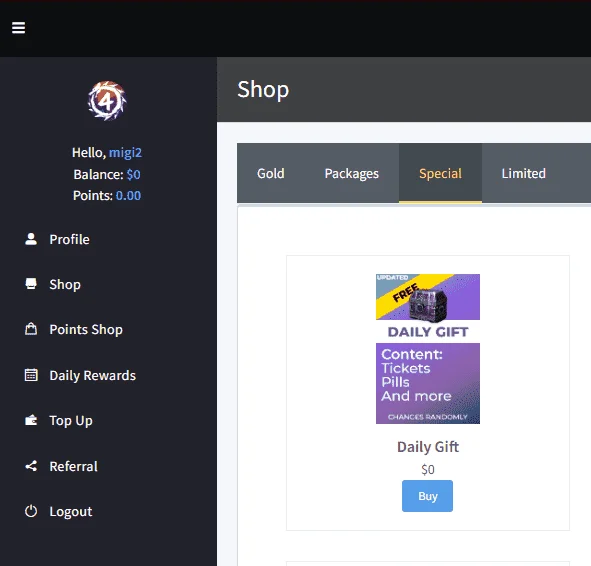
Task: Open Daily Rewards in sidebar
Action: (92, 376)
